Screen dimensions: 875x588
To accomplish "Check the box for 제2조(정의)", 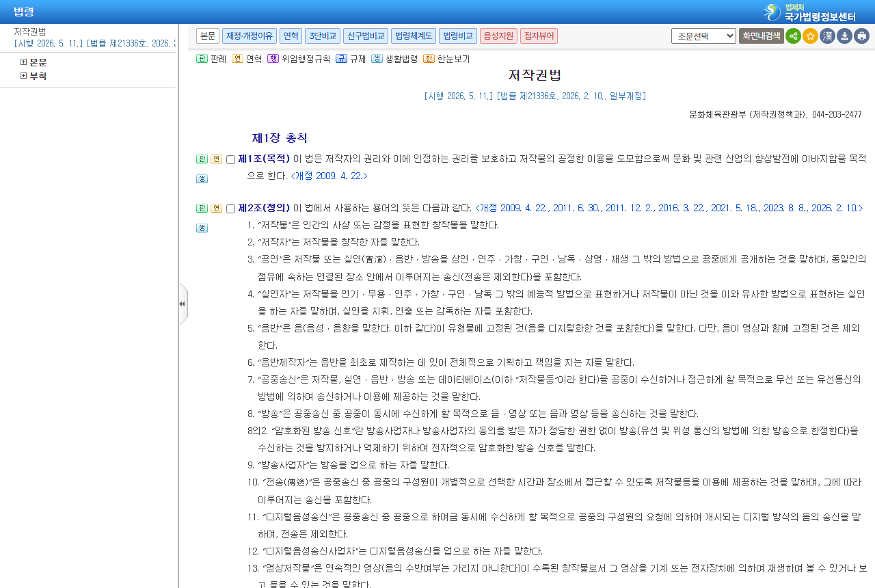I will click(x=230, y=209).
